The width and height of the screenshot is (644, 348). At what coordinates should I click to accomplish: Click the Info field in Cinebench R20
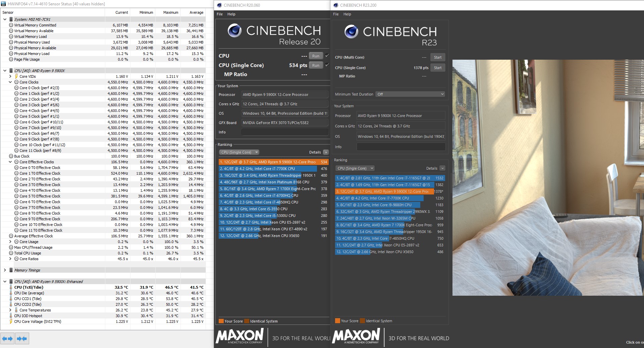pyautogui.click(x=285, y=132)
